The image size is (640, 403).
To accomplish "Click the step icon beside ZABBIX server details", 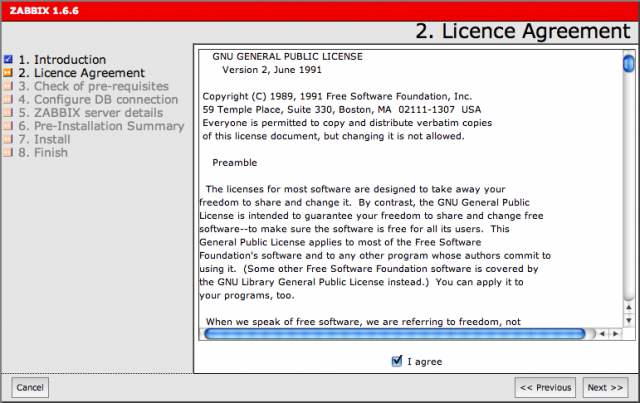I will [x=8, y=113].
